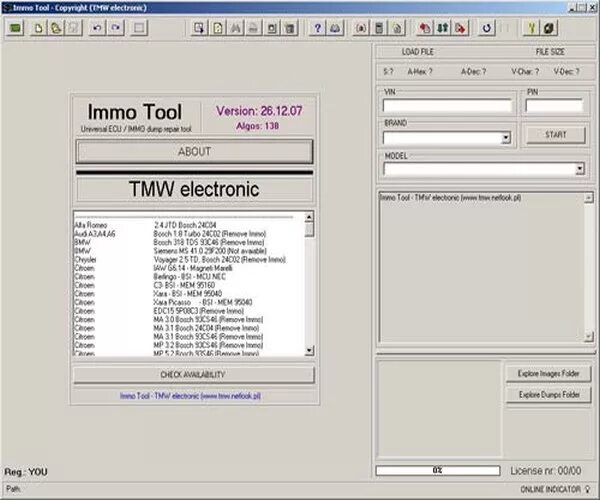Click the circular refresh arrow icon
The width and height of the screenshot is (600, 500).
click(x=486, y=28)
